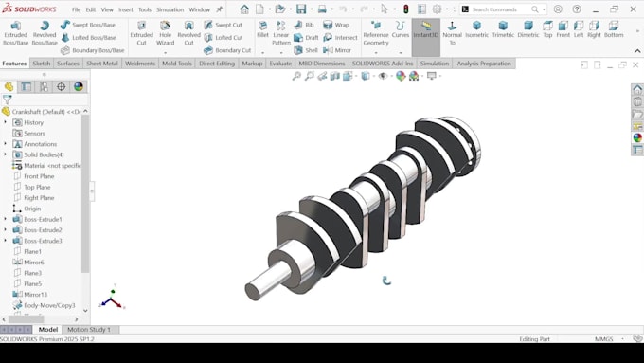Click the filter icon above the tree
Viewport: 644px width, 363px height.
(7, 100)
